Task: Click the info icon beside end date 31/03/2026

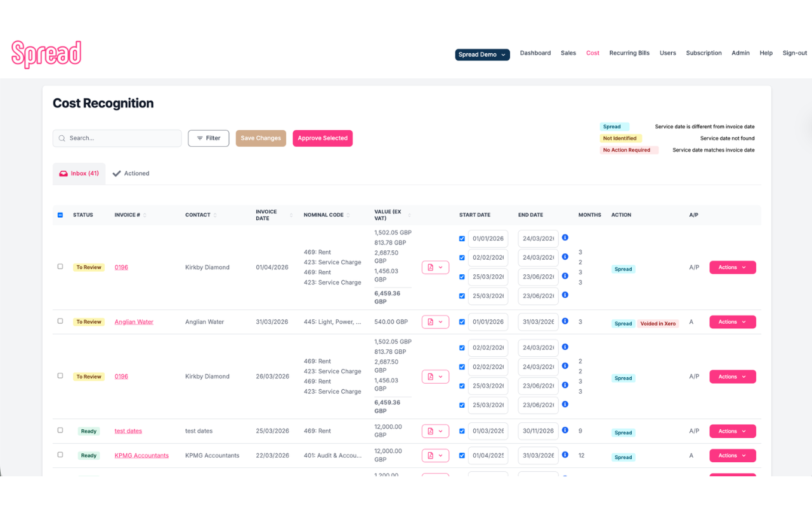Action: point(565,321)
